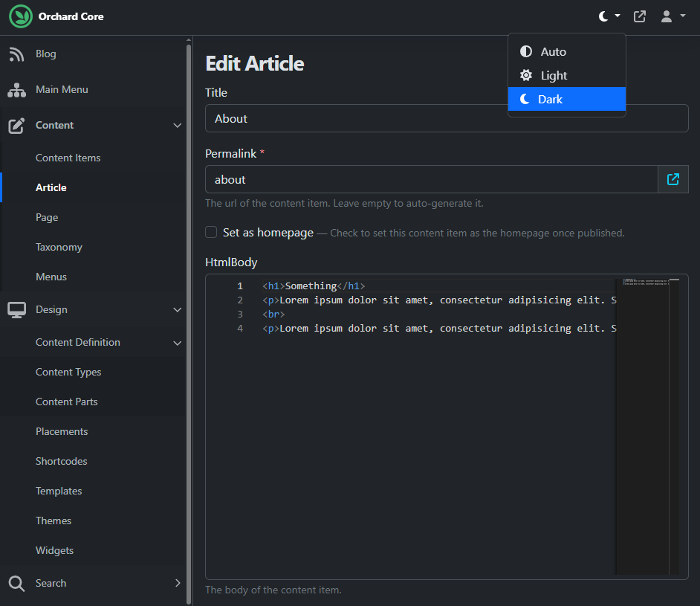
Task: Open Themes in the sidebar
Action: 53,520
